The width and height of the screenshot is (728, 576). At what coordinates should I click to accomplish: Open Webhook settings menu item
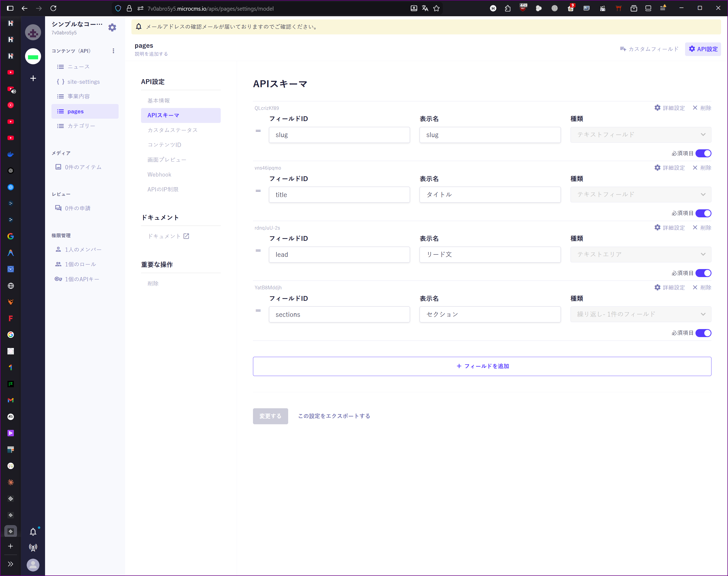pyautogui.click(x=159, y=175)
